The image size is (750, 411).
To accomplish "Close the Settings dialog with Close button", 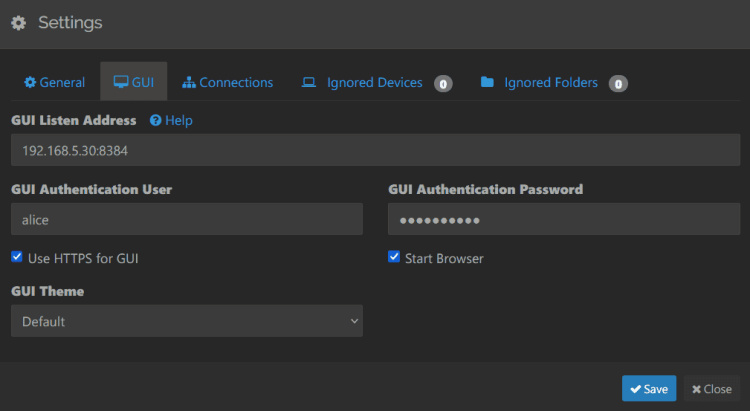I will coord(712,388).
